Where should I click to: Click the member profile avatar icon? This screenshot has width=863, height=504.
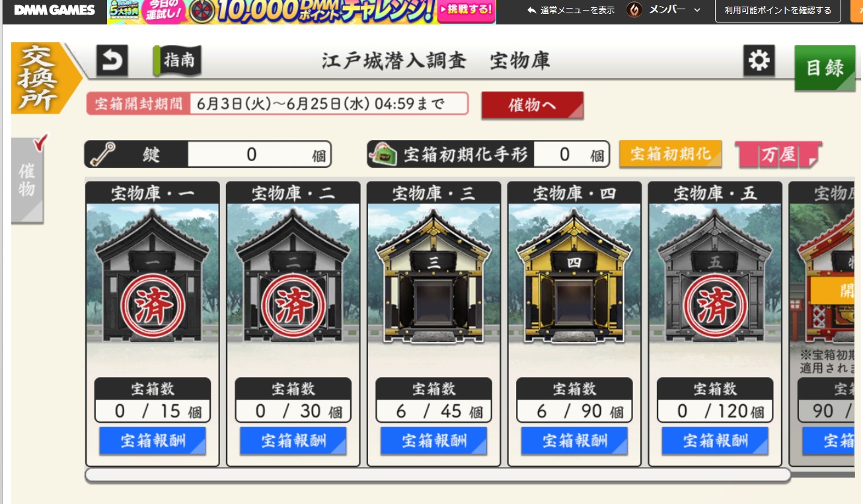point(634,10)
